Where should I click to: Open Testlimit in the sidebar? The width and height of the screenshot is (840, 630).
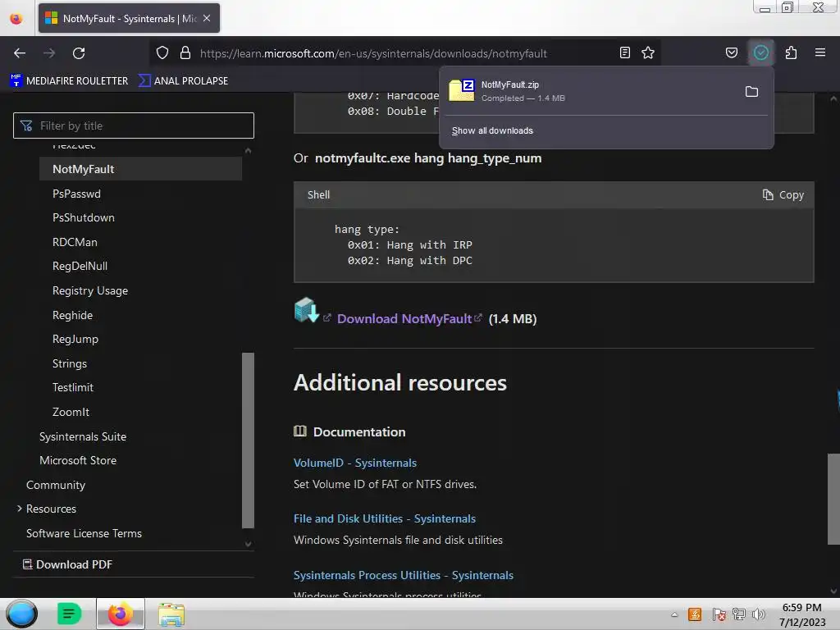pyautogui.click(x=73, y=387)
